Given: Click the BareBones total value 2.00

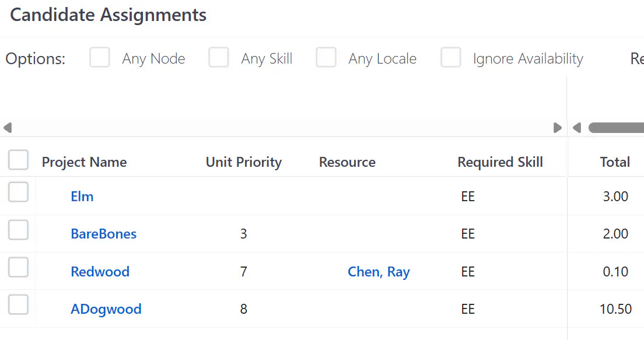Looking at the screenshot, I should click(x=615, y=234).
